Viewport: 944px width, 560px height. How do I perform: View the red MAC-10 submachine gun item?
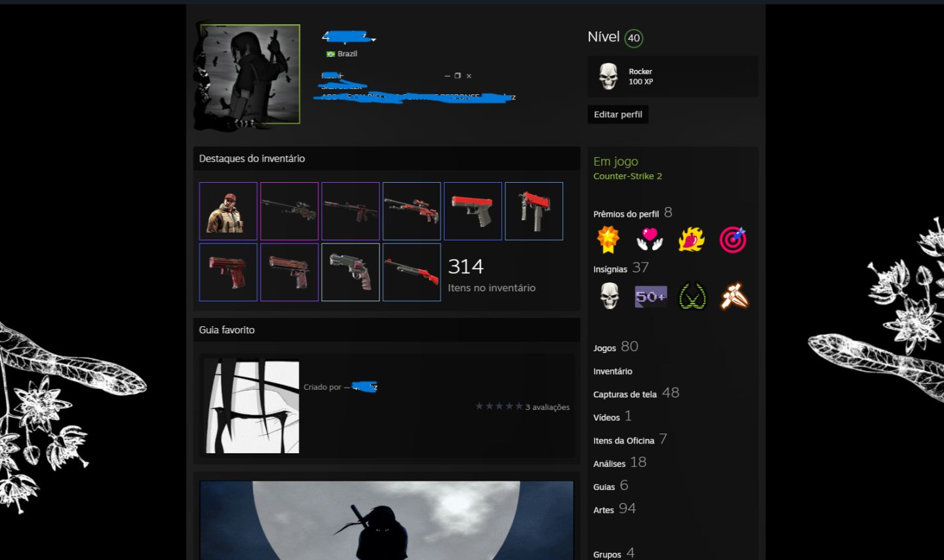coord(534,211)
